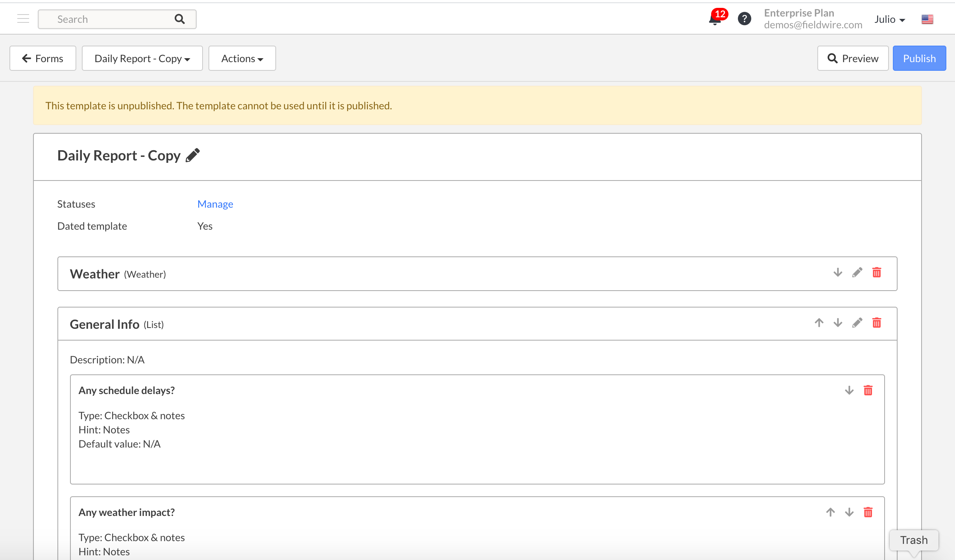Open the help question mark icon
This screenshot has width=955, height=560.
click(744, 18)
